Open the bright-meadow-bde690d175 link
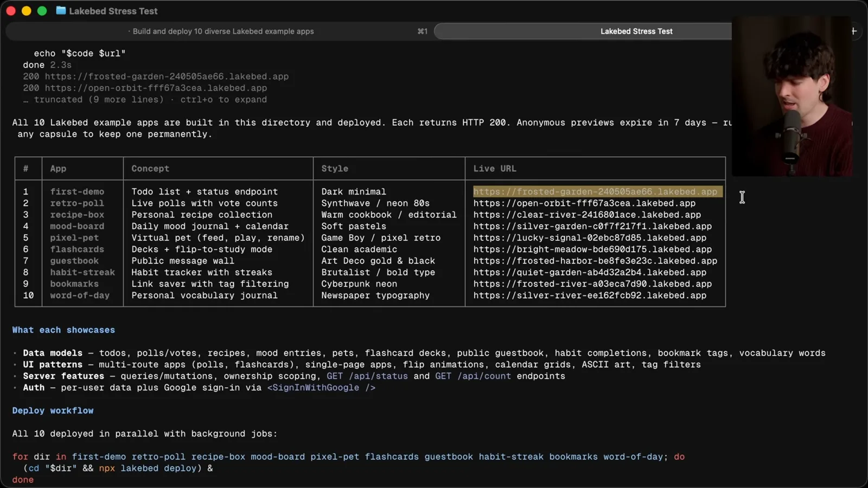This screenshot has width=868, height=488. pos(592,249)
